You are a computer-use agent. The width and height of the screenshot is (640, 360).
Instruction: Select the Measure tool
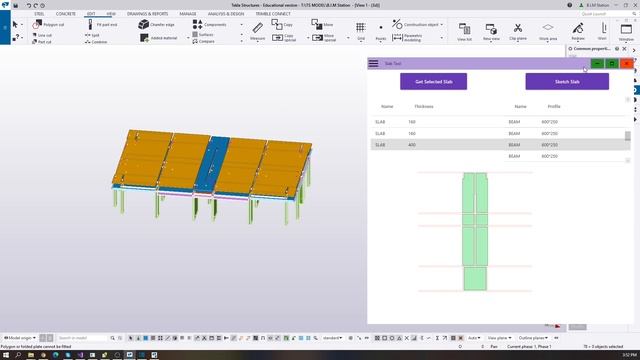click(x=257, y=31)
